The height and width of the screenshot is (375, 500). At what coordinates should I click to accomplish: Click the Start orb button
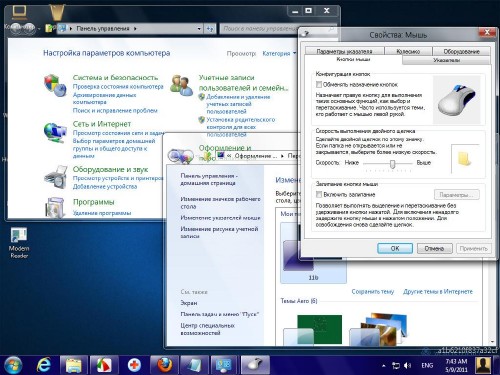pyautogui.click(x=12, y=365)
